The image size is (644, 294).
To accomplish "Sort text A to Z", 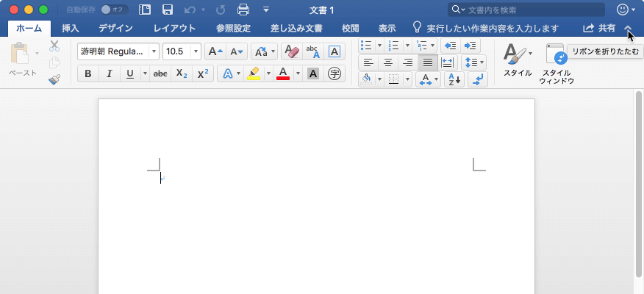I will tap(454, 79).
